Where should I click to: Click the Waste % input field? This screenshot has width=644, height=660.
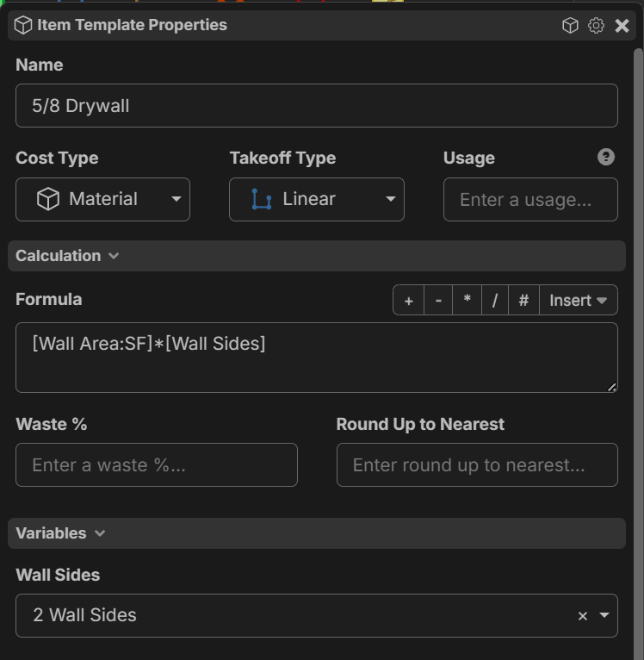157,464
